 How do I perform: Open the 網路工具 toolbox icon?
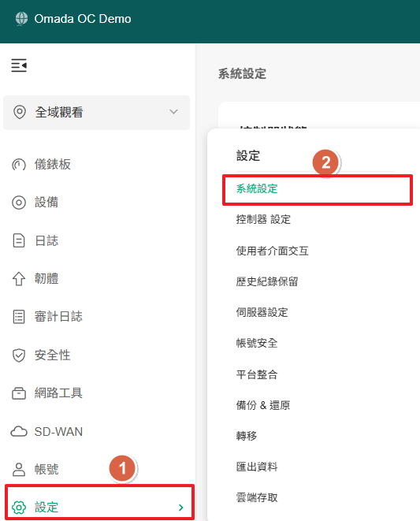(19, 393)
